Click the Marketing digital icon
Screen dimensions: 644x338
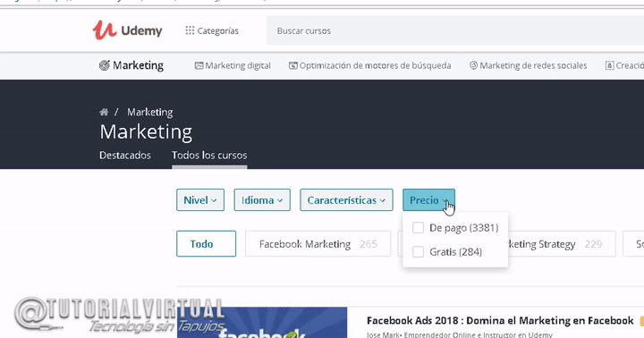coord(199,65)
